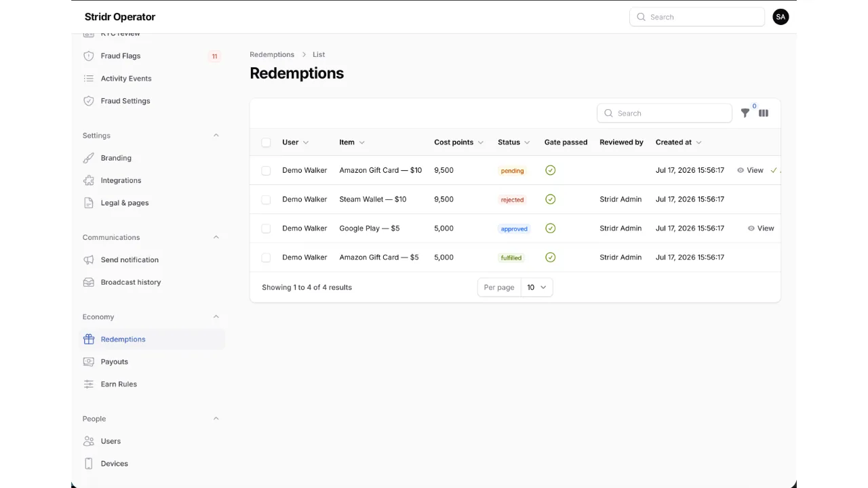The width and height of the screenshot is (868, 488).
Task: View the pending Amazon Gift Card redemption
Action: (x=750, y=170)
